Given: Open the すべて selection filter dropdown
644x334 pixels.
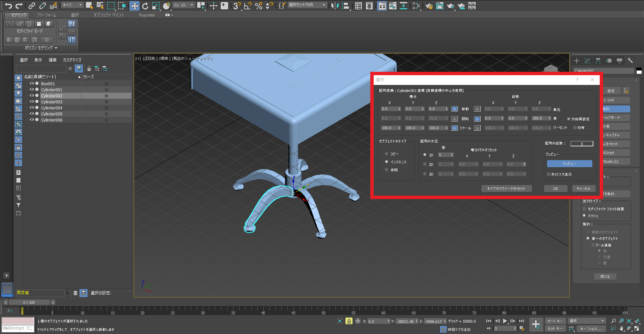Looking at the screenshot, I should tap(72, 5).
